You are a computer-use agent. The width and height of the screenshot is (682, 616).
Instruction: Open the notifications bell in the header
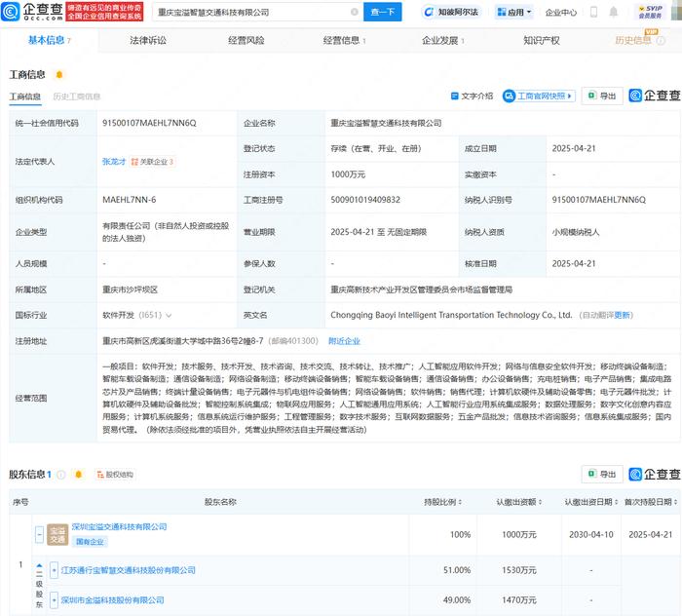(613, 12)
